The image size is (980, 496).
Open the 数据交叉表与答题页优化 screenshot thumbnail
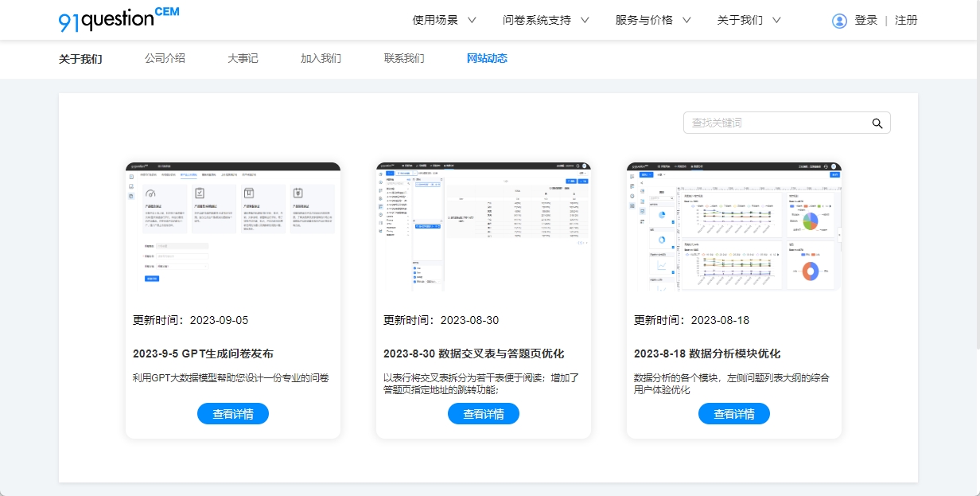click(484, 227)
